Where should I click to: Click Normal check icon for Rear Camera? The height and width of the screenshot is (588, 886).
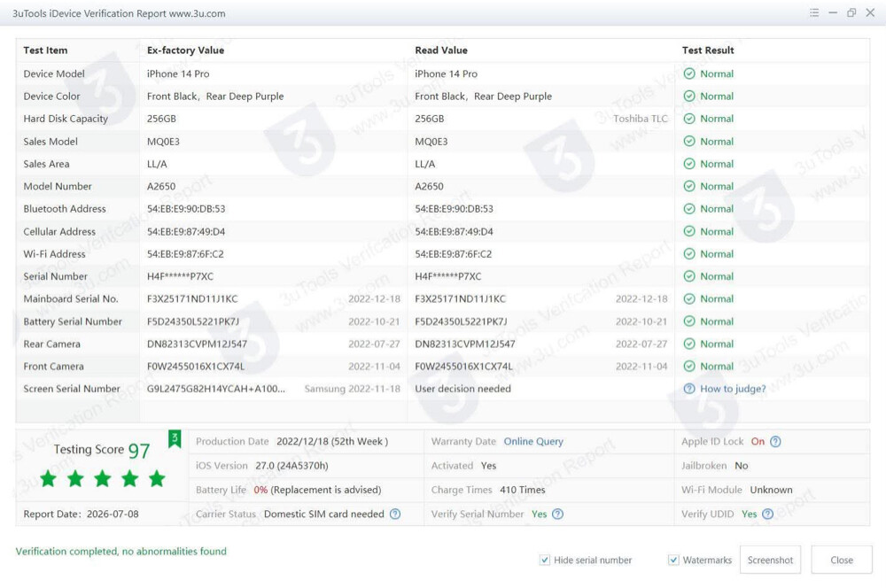[688, 344]
